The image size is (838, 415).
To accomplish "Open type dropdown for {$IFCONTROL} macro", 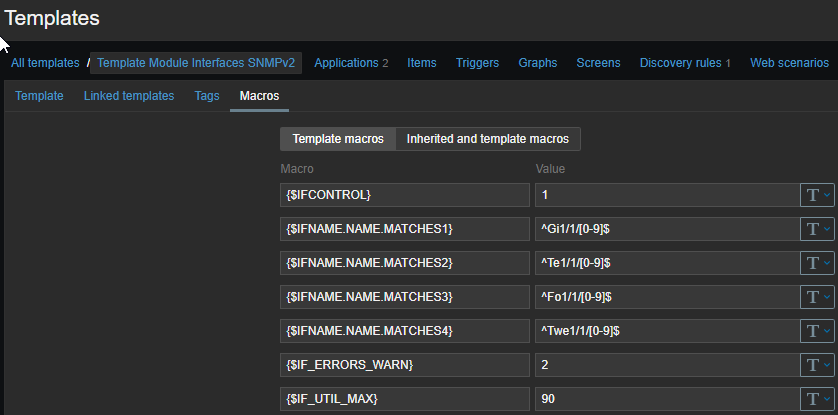I will (x=817, y=195).
